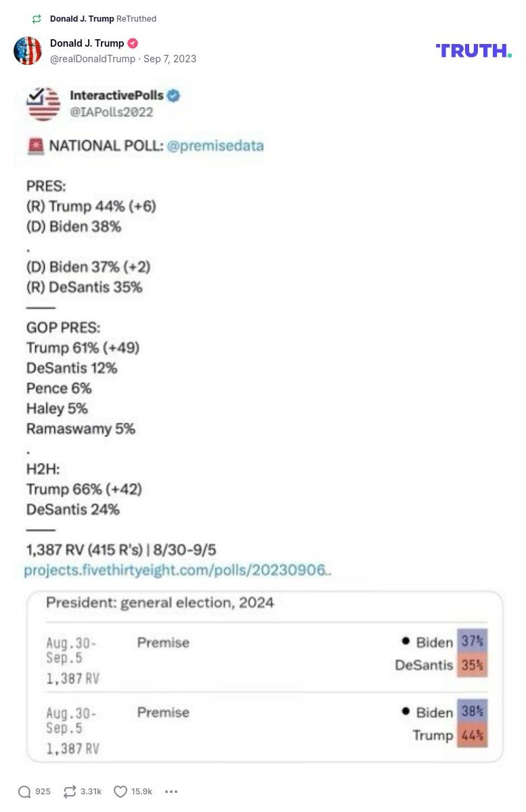Open the projects.fivethirtyeight.com polls link
Viewport: 526px width, 812px height.
pyautogui.click(x=177, y=570)
